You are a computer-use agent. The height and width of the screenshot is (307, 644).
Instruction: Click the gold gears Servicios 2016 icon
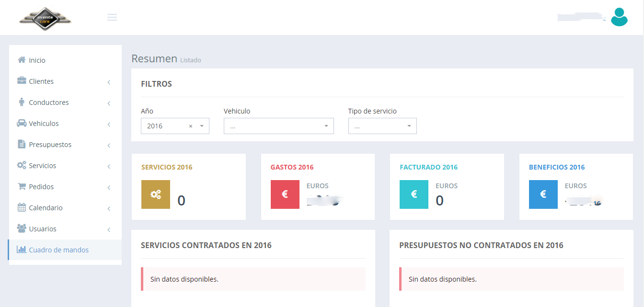coord(155,194)
